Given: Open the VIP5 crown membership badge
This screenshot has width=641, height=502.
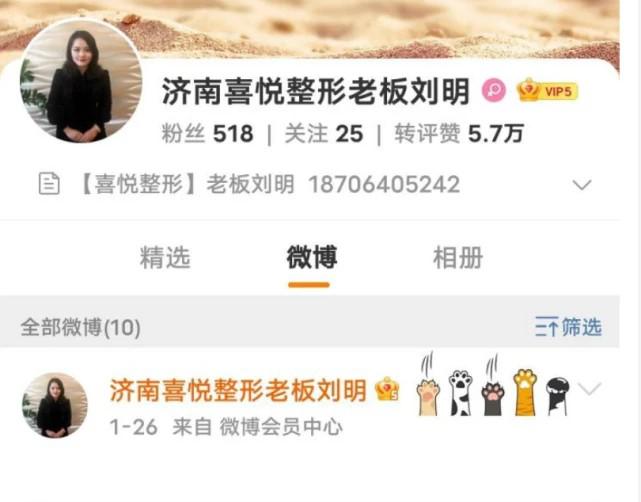Looking at the screenshot, I should tap(547, 90).
